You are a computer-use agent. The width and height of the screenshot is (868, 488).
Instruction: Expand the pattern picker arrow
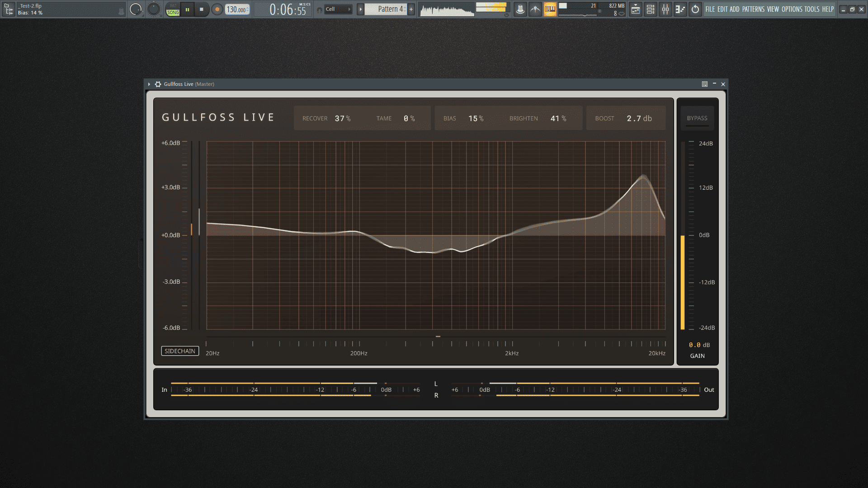(360, 9)
